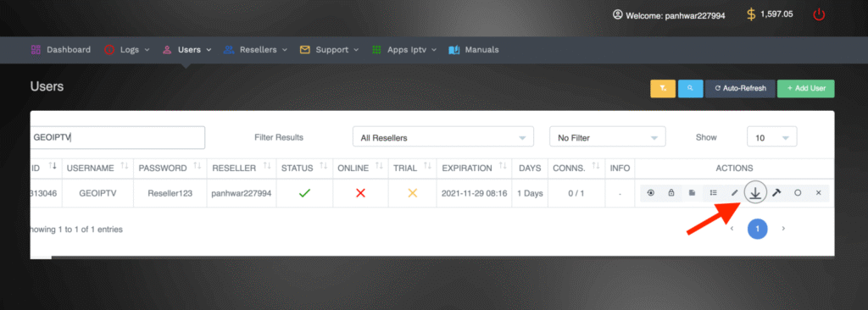Click the Filter Results label
The width and height of the screenshot is (868, 310).
pyautogui.click(x=279, y=137)
